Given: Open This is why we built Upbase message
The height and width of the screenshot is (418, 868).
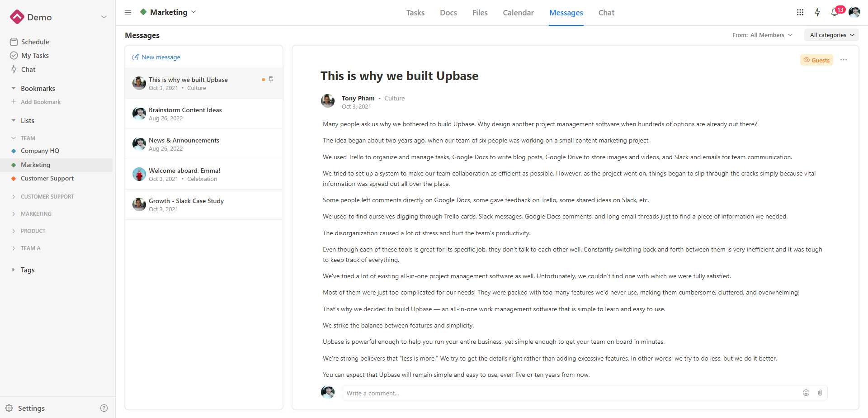Looking at the screenshot, I should tap(204, 83).
